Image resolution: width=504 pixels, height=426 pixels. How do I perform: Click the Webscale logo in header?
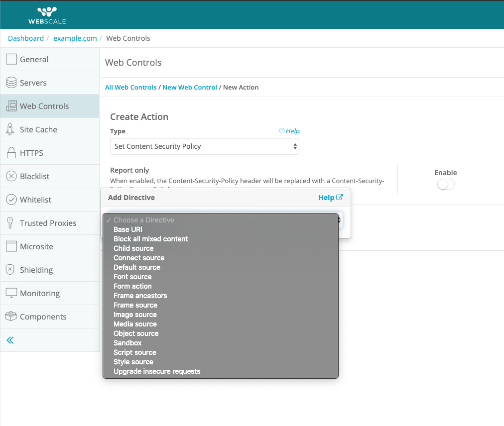(47, 15)
